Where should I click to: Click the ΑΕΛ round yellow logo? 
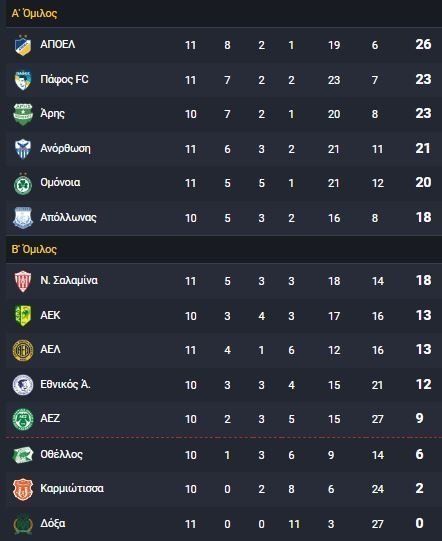pyautogui.click(x=23, y=350)
